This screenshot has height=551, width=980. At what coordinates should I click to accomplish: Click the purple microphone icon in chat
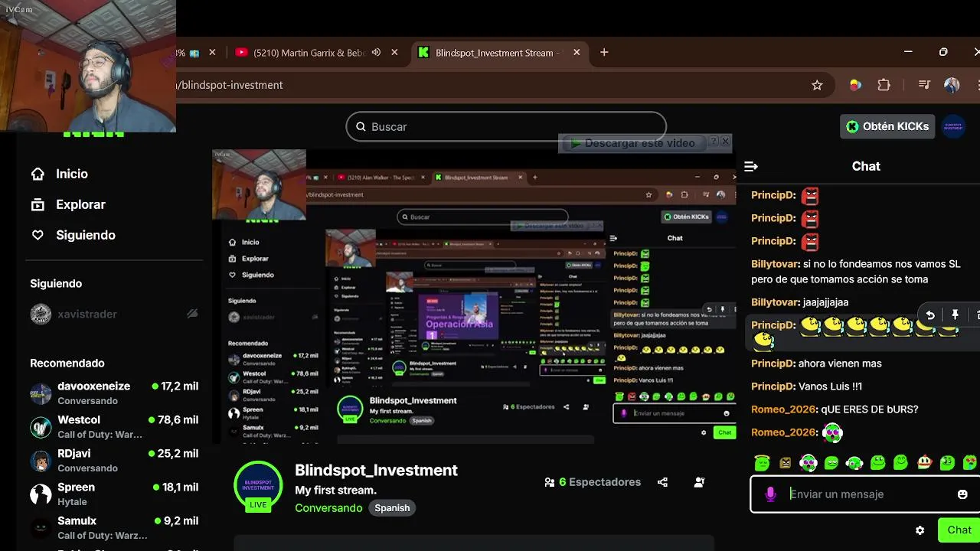tap(770, 494)
